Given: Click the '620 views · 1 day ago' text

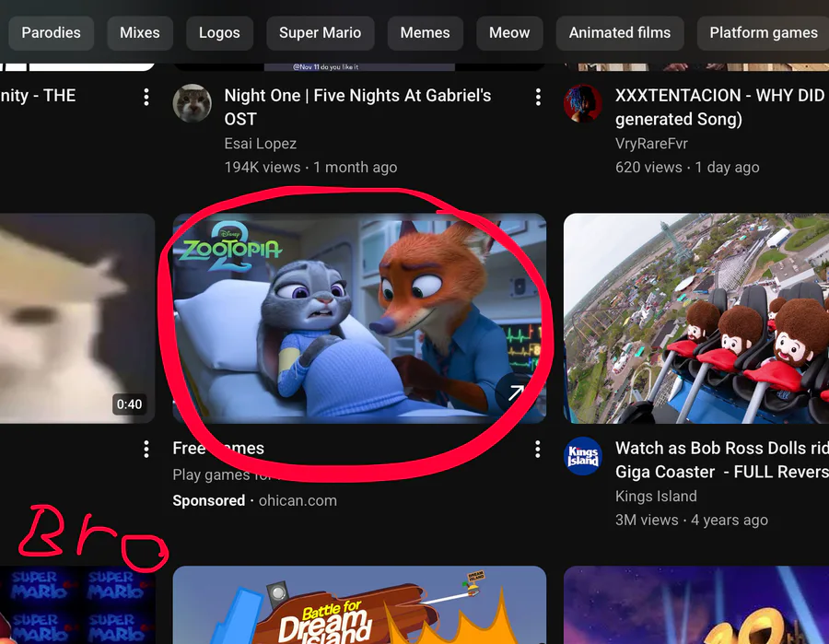Looking at the screenshot, I should coord(687,167).
